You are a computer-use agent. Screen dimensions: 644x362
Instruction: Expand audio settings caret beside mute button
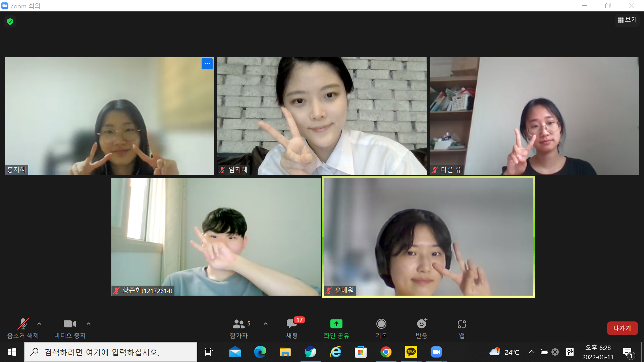(x=39, y=324)
